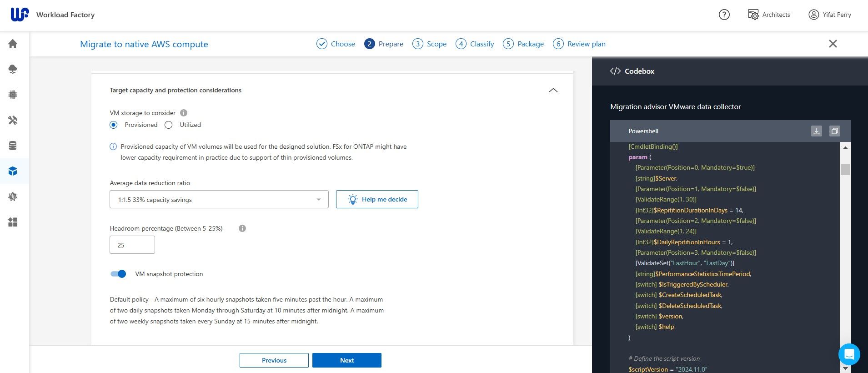Image resolution: width=868 pixels, height=373 pixels.
Task: Click Migration advisor VMware data collector heading
Action: tap(675, 106)
